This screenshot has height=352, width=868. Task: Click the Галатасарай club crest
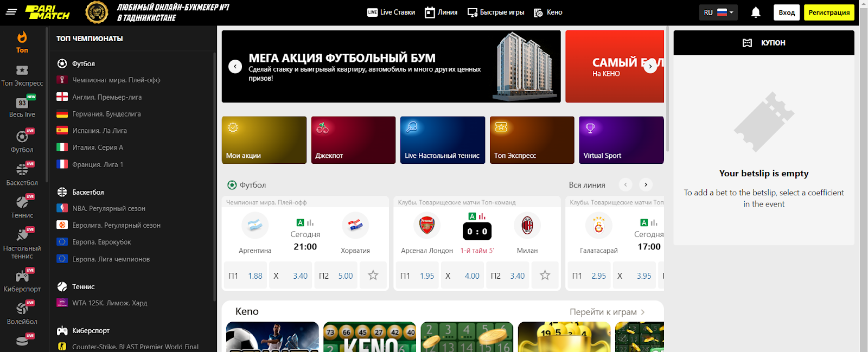tap(599, 225)
